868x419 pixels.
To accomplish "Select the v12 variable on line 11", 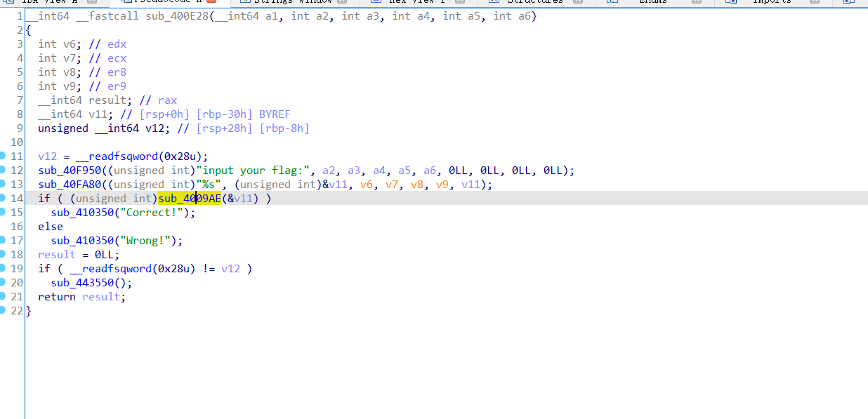I will [x=47, y=156].
